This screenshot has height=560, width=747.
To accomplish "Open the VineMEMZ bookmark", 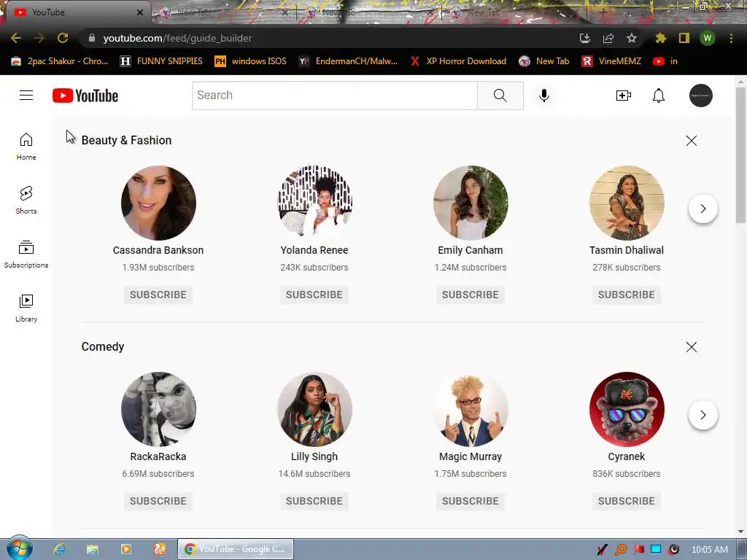I will point(612,61).
